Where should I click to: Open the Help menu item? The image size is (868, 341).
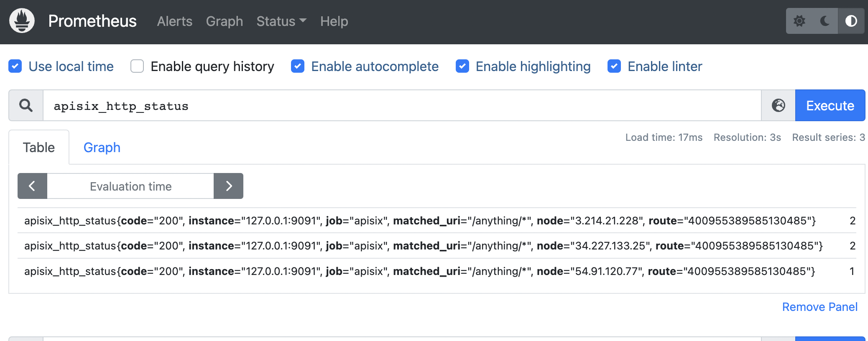point(334,21)
